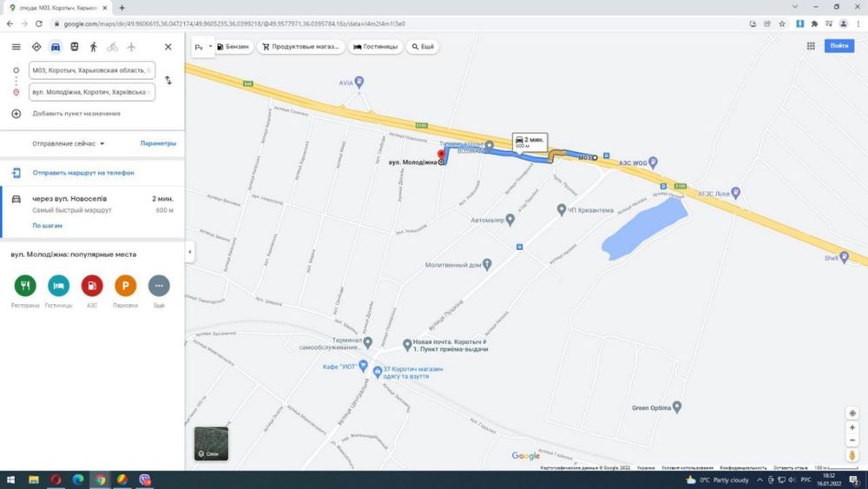Zoom out the map
The width and height of the screenshot is (868, 489).
pyautogui.click(x=852, y=440)
